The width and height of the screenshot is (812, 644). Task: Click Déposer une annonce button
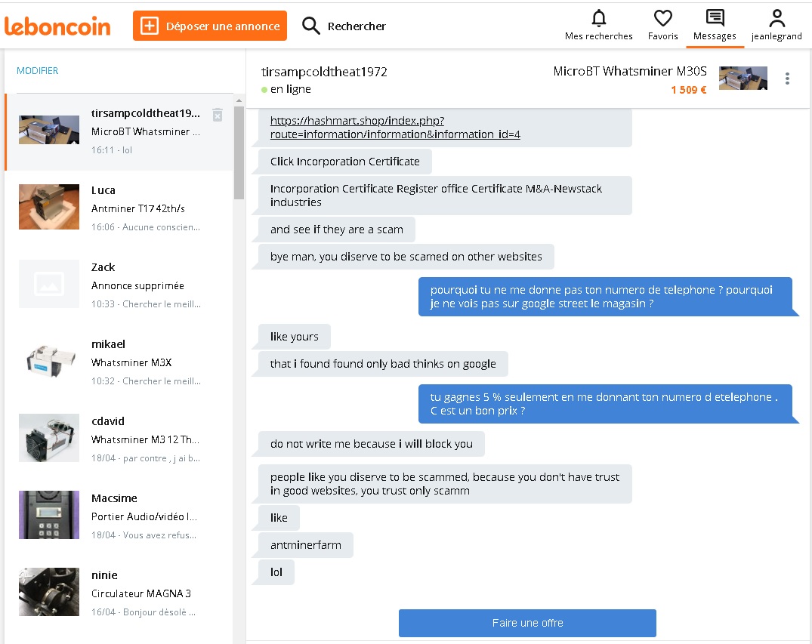coord(210,26)
